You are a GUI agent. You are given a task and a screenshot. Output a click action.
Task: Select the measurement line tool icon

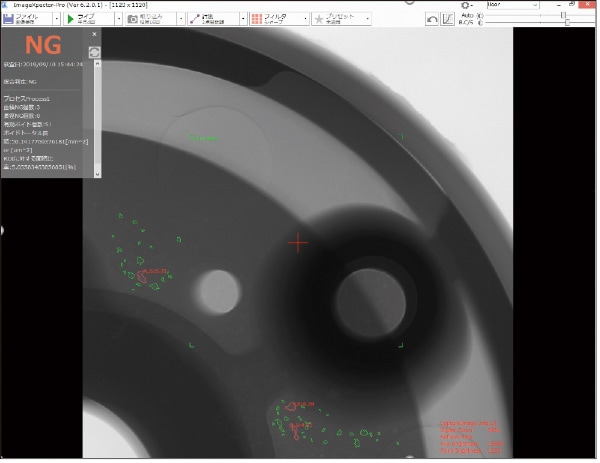195,19
